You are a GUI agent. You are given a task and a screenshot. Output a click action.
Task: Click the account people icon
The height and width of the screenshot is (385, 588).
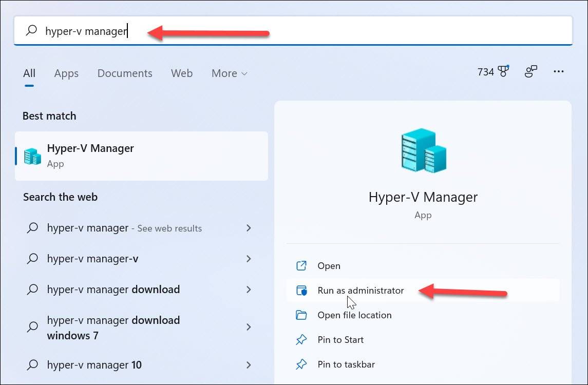point(530,71)
